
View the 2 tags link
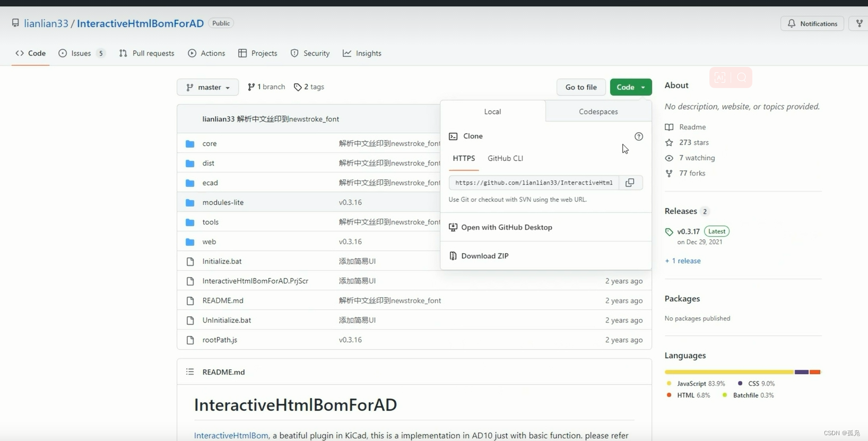point(309,87)
